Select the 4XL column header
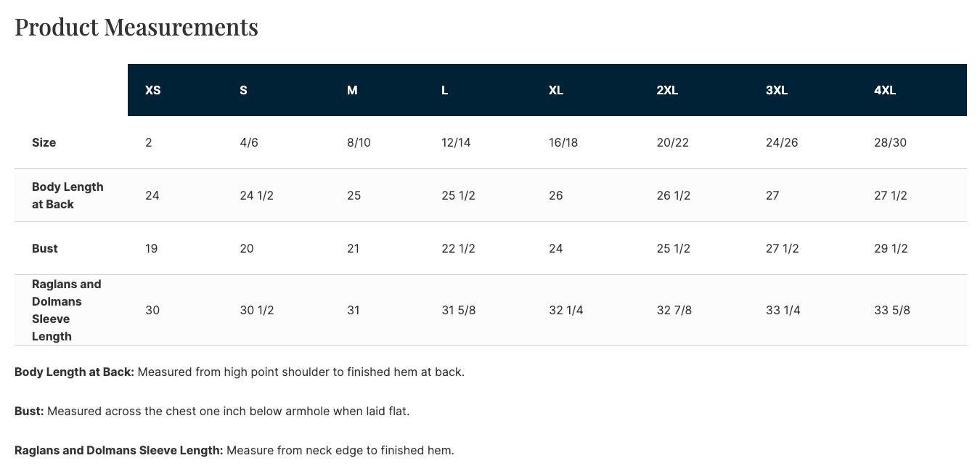Screen dimensions: 980x466 pos(885,90)
